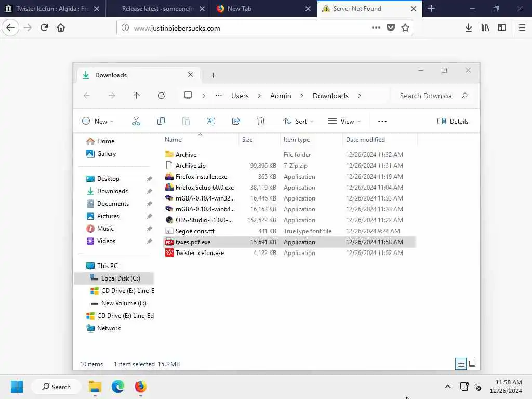The height and width of the screenshot is (399, 532).
Task: Go back in Firefox
Action: click(x=10, y=28)
